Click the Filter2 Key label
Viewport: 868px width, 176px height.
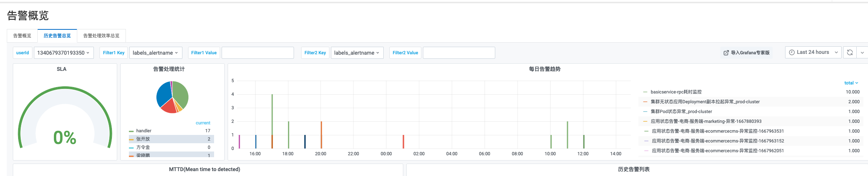(x=315, y=53)
